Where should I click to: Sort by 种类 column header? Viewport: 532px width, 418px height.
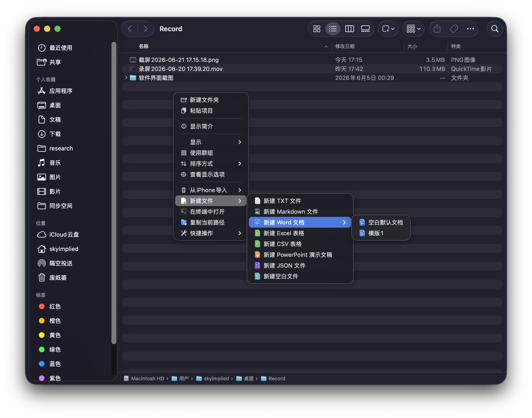pyautogui.click(x=456, y=46)
